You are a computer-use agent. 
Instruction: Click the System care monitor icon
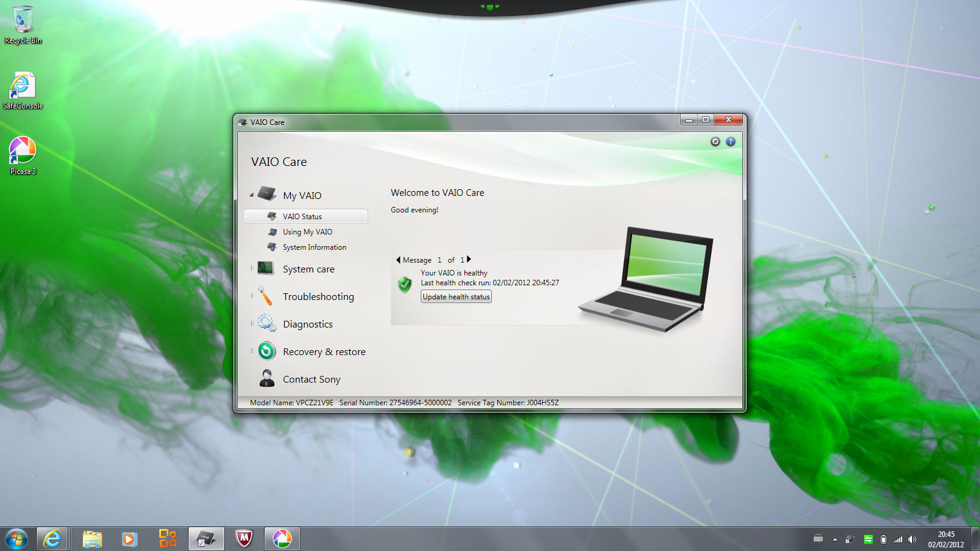point(266,268)
